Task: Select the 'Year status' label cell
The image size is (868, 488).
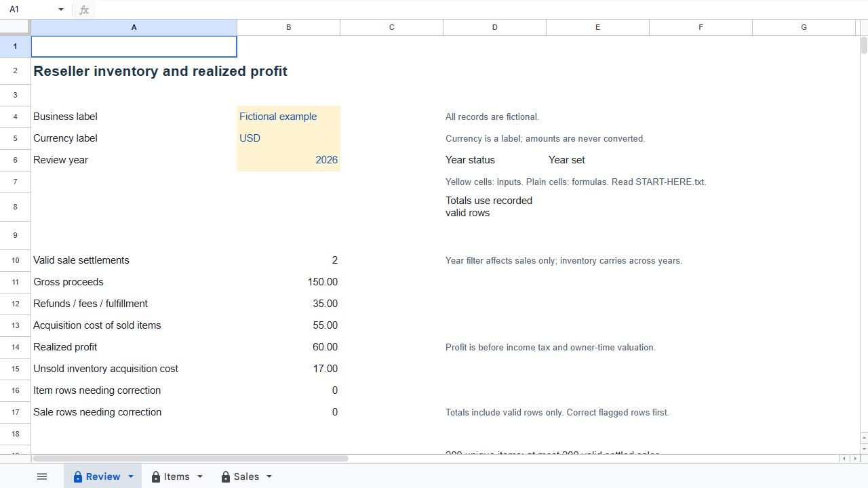Action: pos(494,160)
